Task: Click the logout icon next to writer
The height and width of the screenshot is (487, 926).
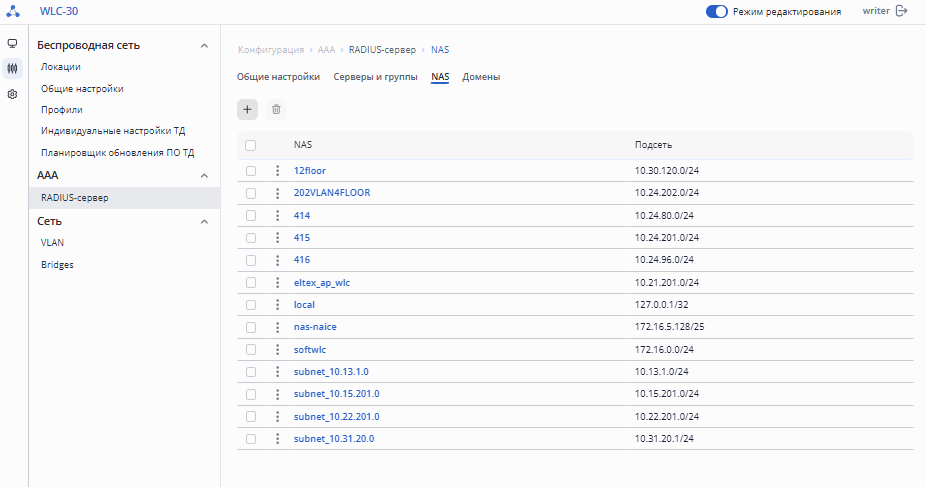Action: 901,11
